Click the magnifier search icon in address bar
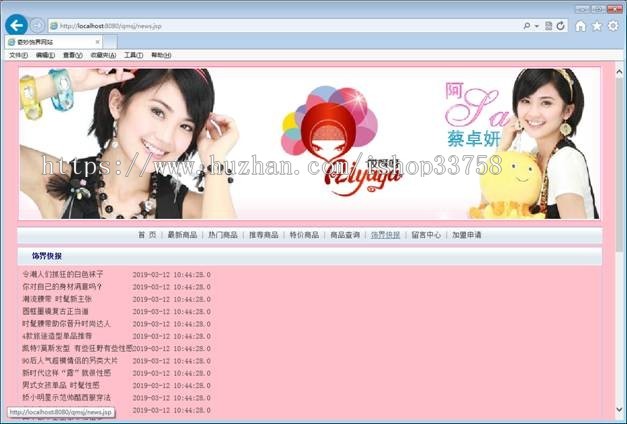 point(527,26)
